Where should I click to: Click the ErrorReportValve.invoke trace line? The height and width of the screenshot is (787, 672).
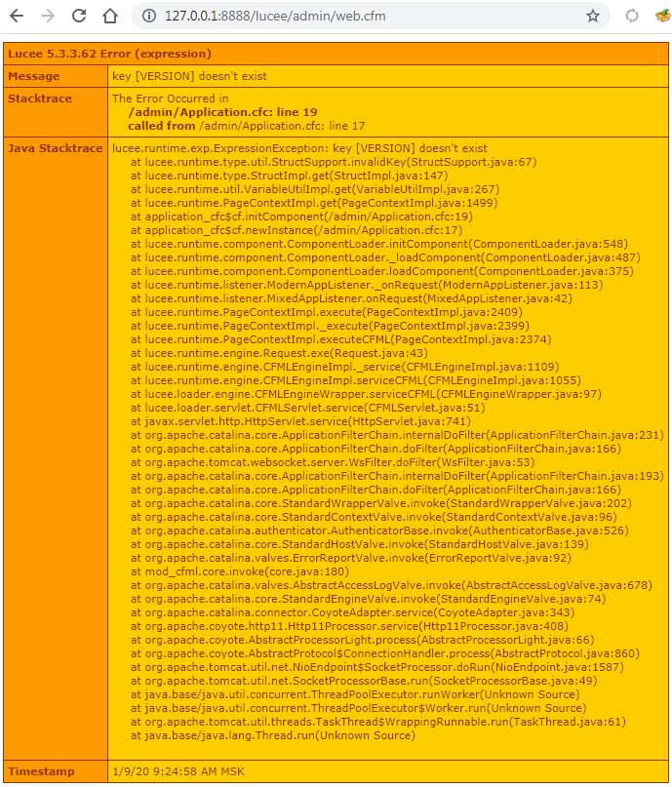pyautogui.click(x=351, y=558)
